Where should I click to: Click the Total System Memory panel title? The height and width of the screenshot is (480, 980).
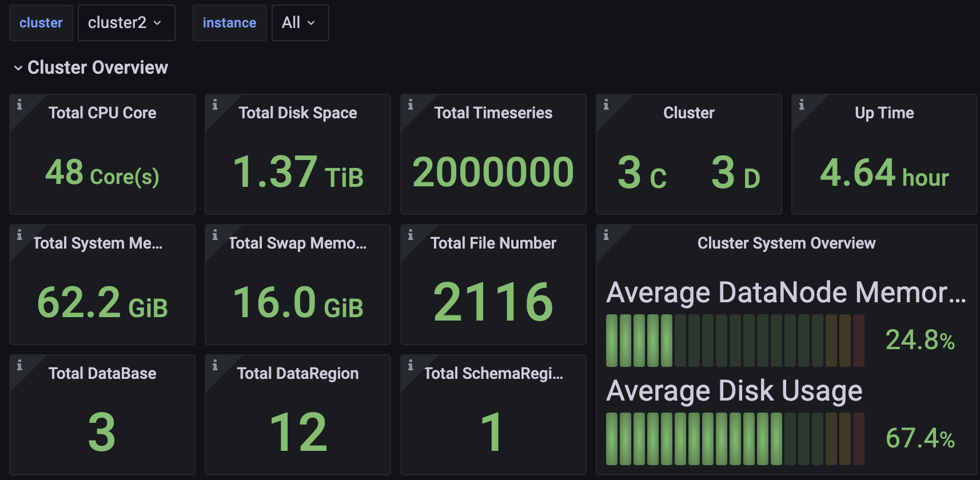(x=98, y=243)
